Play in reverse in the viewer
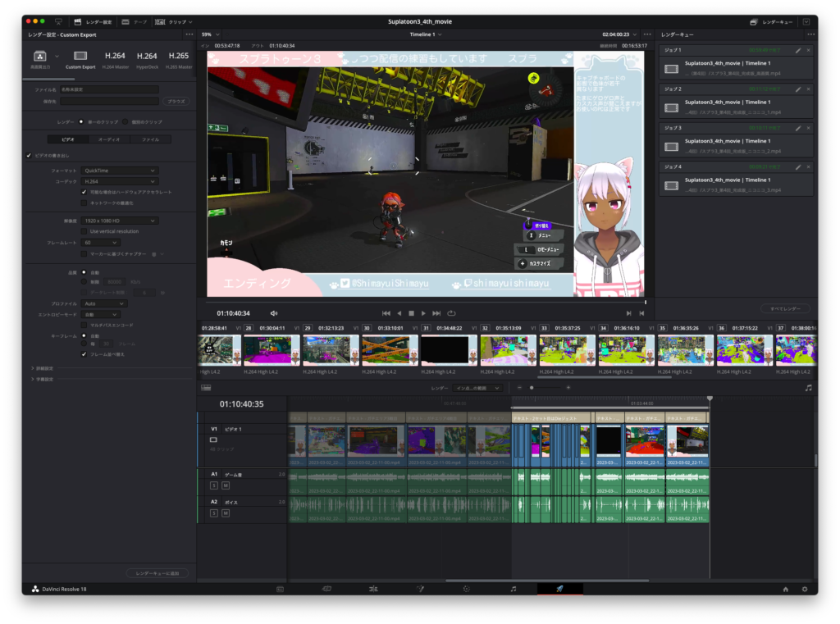The width and height of the screenshot is (840, 624). (399, 313)
